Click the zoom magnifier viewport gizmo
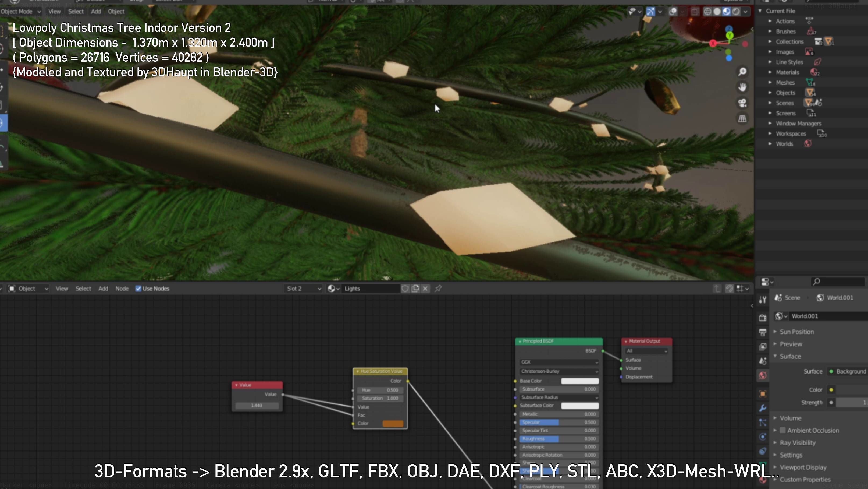This screenshot has height=489, width=868. click(x=742, y=72)
